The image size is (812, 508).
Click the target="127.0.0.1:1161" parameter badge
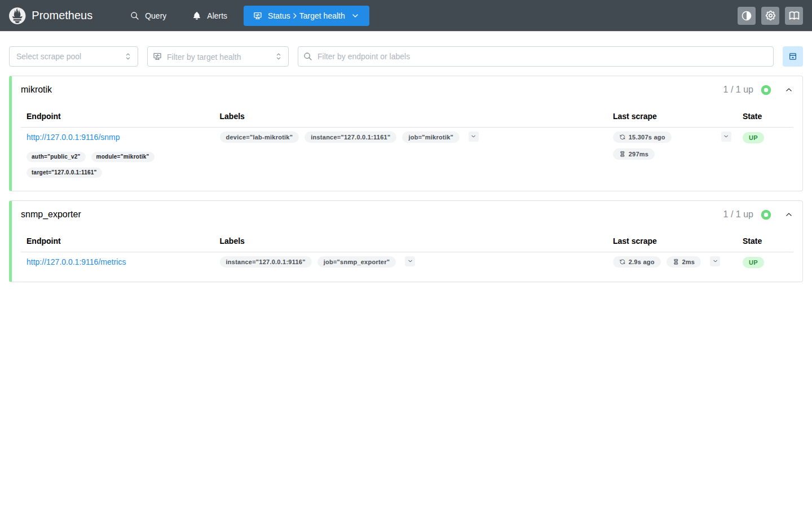coord(64,173)
